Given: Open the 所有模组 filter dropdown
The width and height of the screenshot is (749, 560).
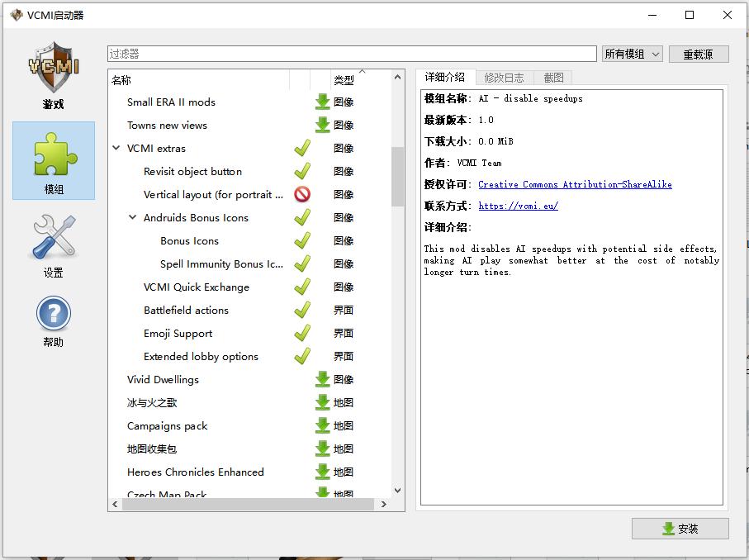Looking at the screenshot, I should 633,54.
